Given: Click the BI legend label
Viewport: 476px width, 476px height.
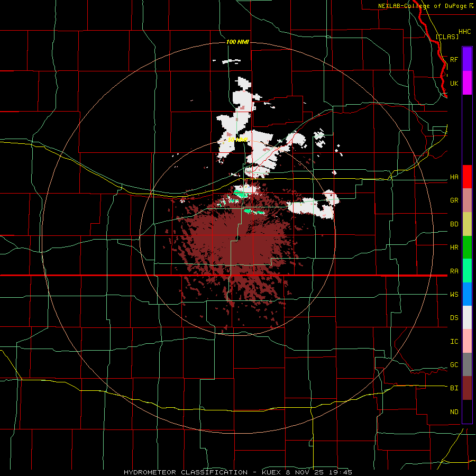Looking at the screenshot, I should [454, 388].
